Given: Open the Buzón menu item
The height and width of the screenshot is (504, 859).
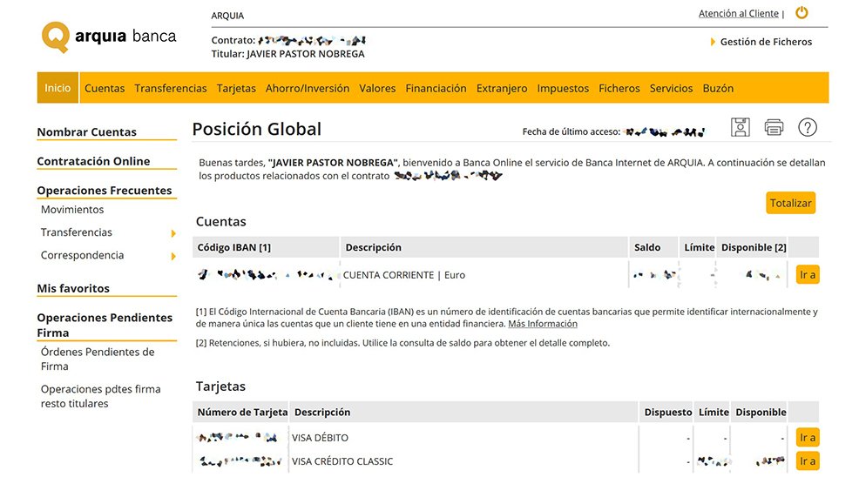Looking at the screenshot, I should tap(718, 88).
